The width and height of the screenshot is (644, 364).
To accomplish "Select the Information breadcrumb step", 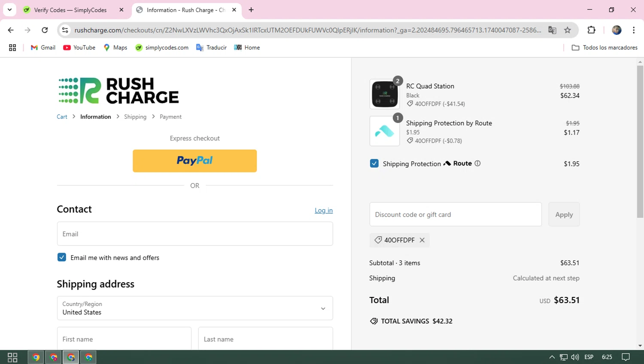I will tap(95, 117).
